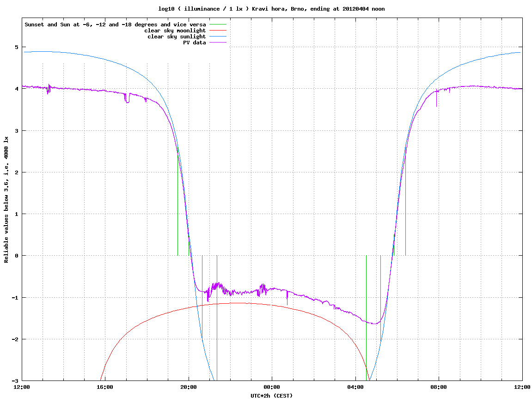Click legend label 'clear sky sunlight'

point(177,37)
